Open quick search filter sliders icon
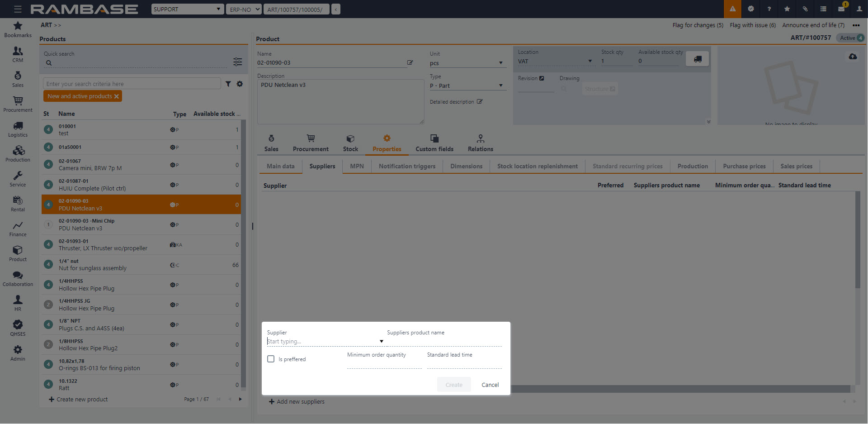Viewport: 868px width, 424px height. point(237,62)
